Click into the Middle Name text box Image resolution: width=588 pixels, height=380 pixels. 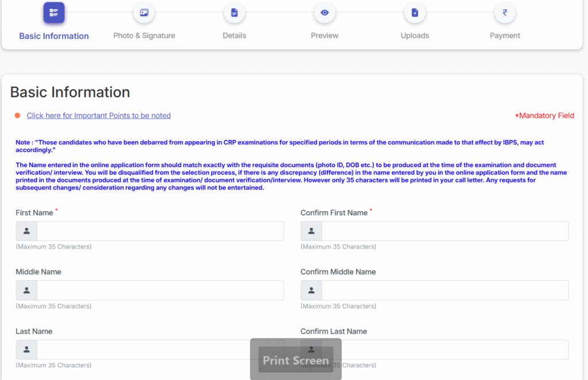[160, 290]
